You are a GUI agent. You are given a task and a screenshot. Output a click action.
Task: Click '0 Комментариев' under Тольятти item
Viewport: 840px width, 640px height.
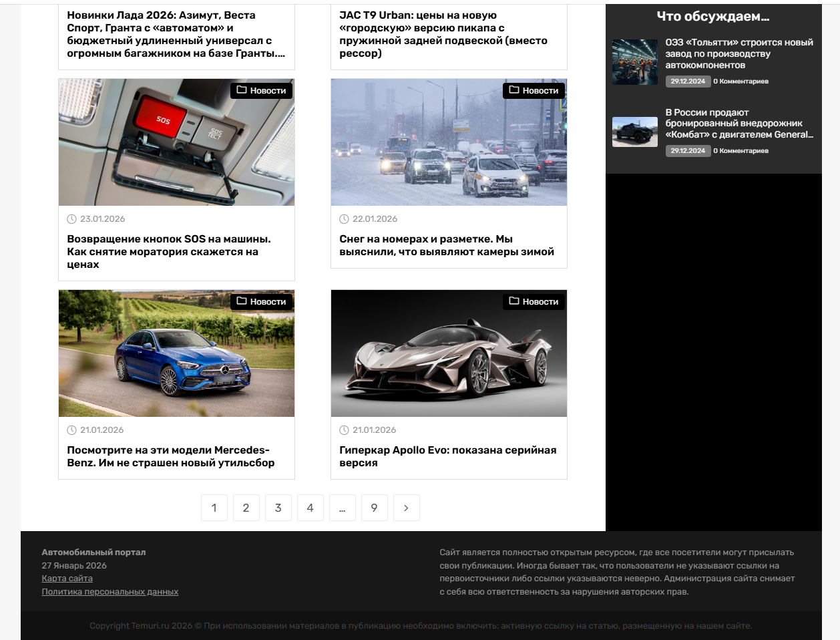(741, 82)
